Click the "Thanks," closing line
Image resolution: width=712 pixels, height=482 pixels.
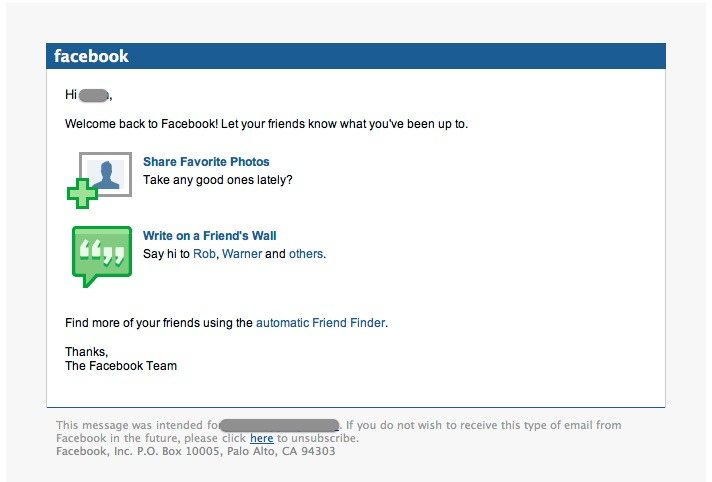point(86,352)
